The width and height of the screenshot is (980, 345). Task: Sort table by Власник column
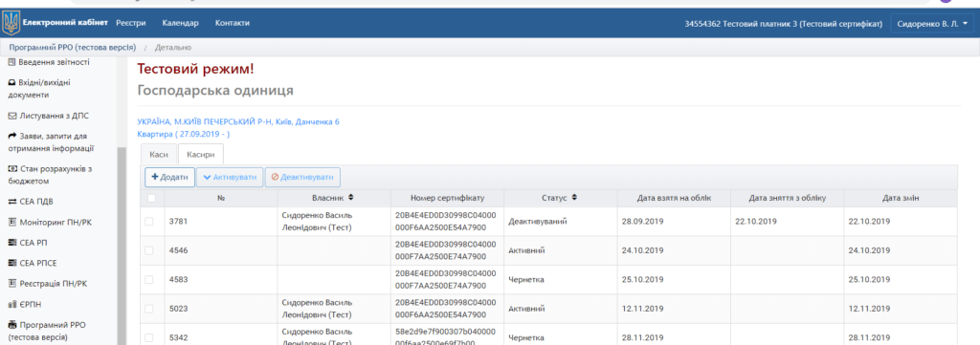333,198
